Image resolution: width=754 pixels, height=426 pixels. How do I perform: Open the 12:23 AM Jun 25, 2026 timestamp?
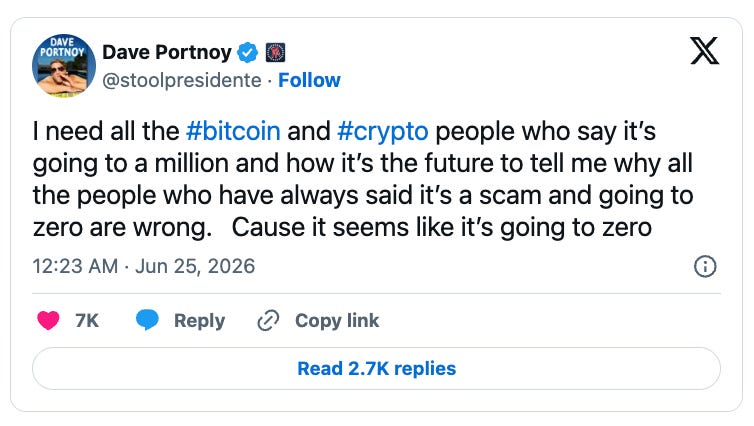coord(143,266)
